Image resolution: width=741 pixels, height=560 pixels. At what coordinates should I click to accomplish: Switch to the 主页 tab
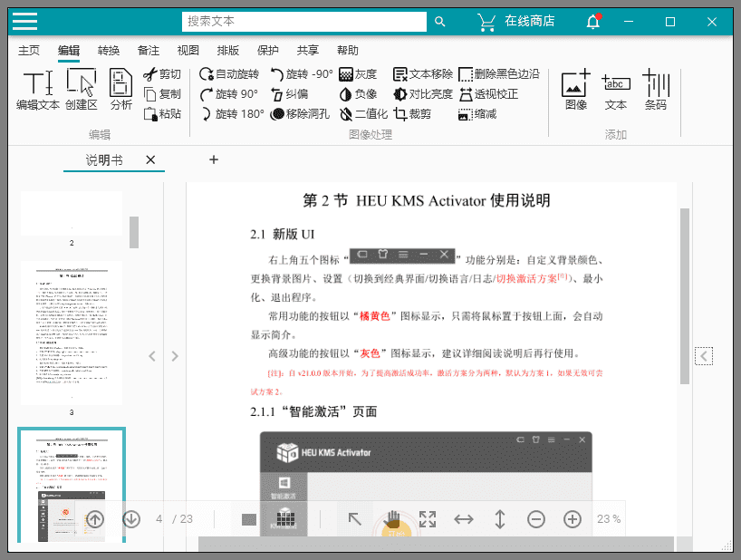[29, 51]
